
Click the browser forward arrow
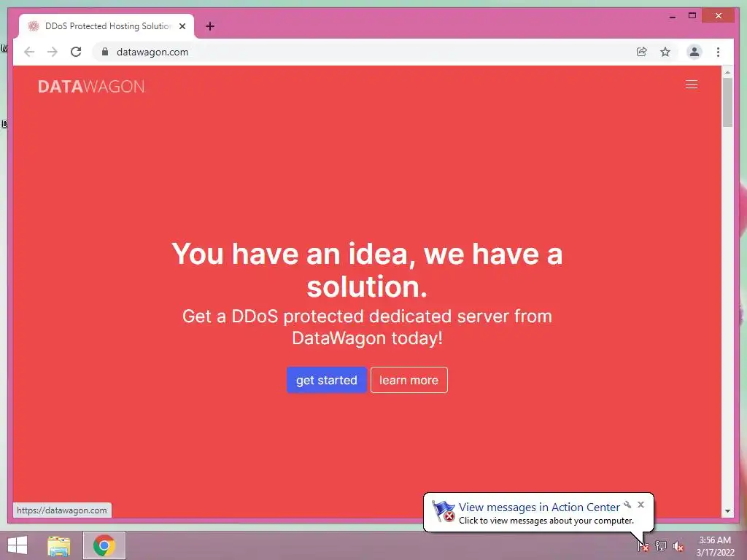53,52
